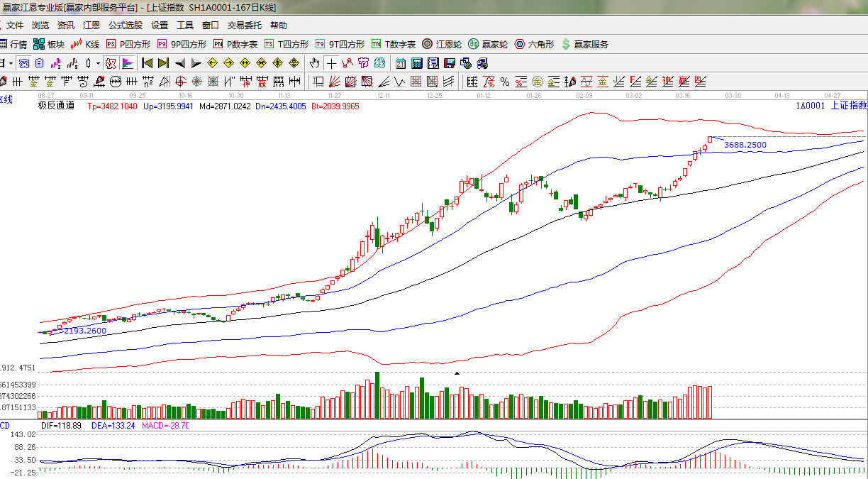Toggle the red knot indicator button
The width and height of the screenshot is (868, 479).
tap(110, 63)
